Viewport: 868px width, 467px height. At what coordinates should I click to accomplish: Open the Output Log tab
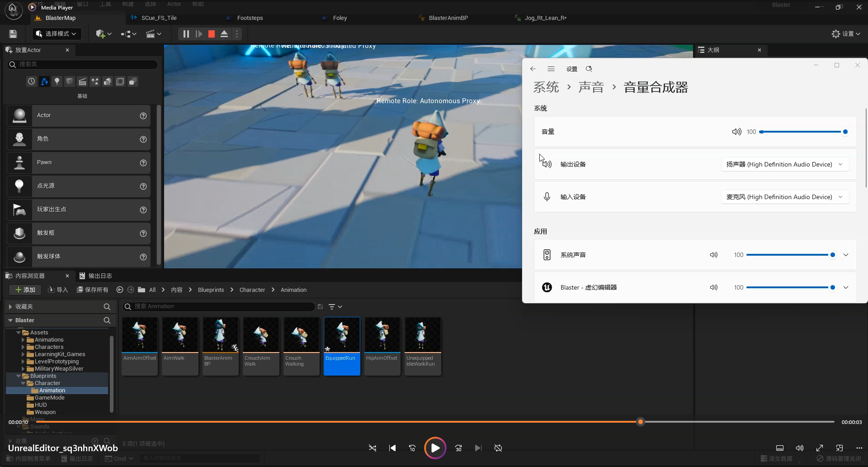[x=96, y=276]
